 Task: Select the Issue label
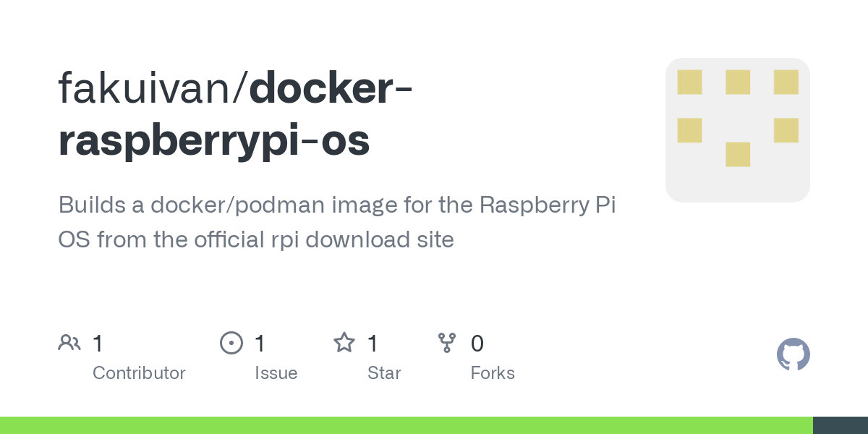(276, 373)
